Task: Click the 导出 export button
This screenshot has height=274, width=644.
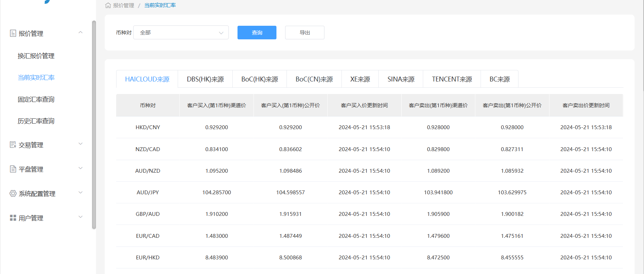Action: point(305,32)
